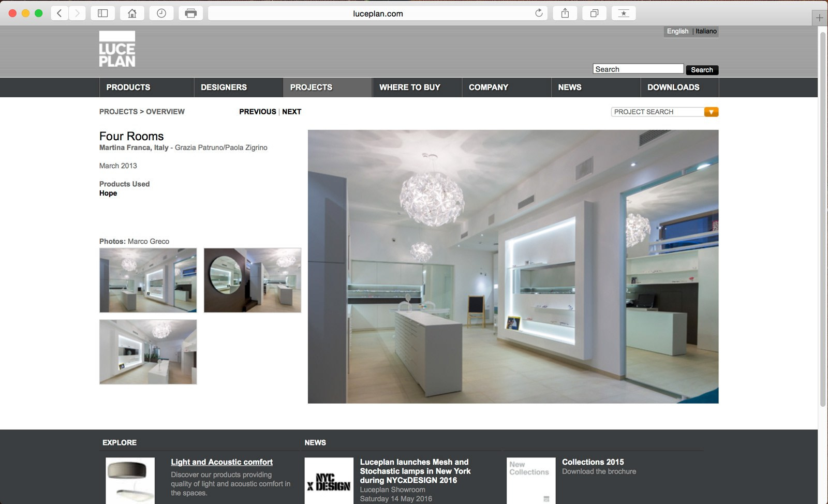Open the Designers menu
Screen dimensions: 828x504
[x=224, y=87]
